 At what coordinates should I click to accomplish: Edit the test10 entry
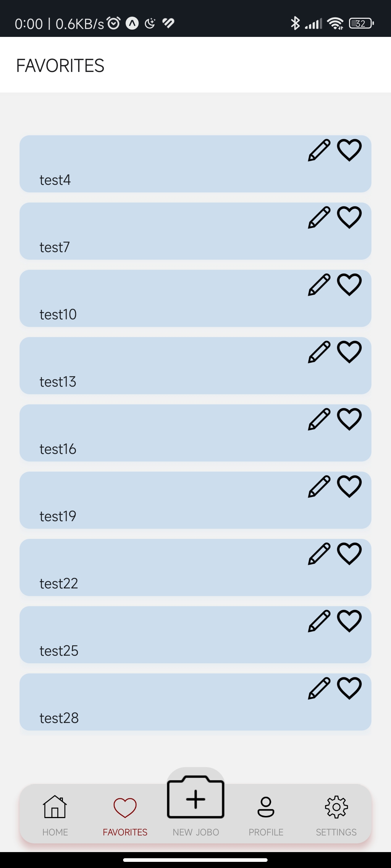coord(319,284)
